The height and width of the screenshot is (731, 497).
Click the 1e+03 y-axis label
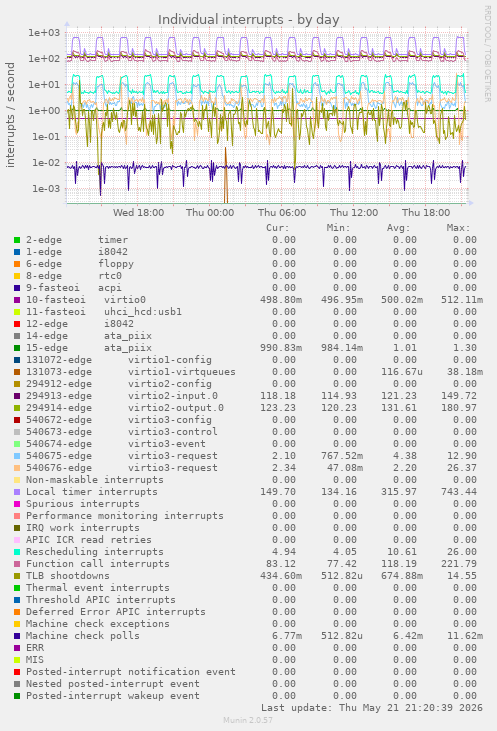[44, 33]
